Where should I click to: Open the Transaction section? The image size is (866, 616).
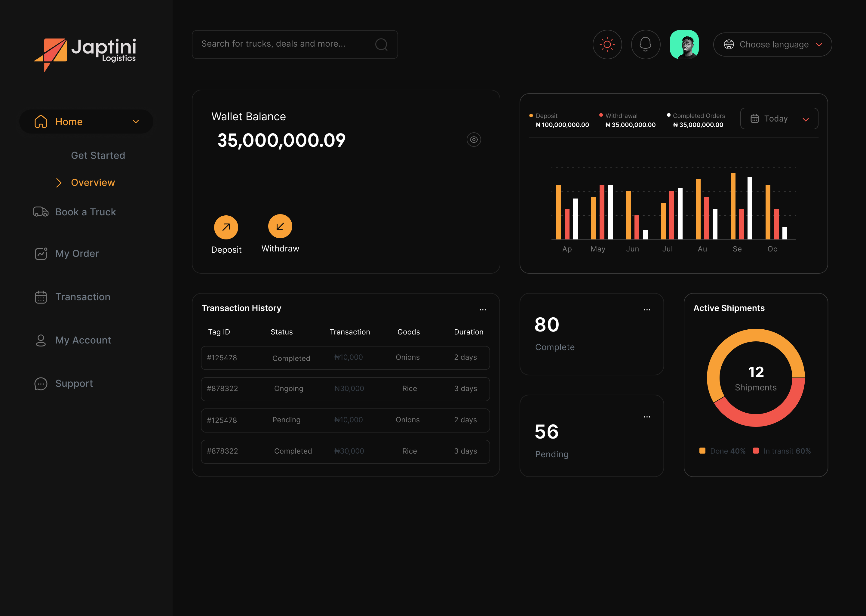[x=83, y=297]
